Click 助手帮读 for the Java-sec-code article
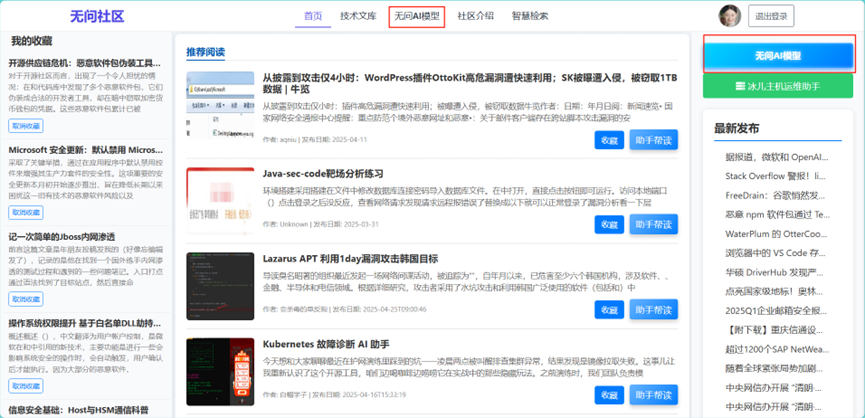The width and height of the screenshot is (865, 418). pyautogui.click(x=654, y=224)
